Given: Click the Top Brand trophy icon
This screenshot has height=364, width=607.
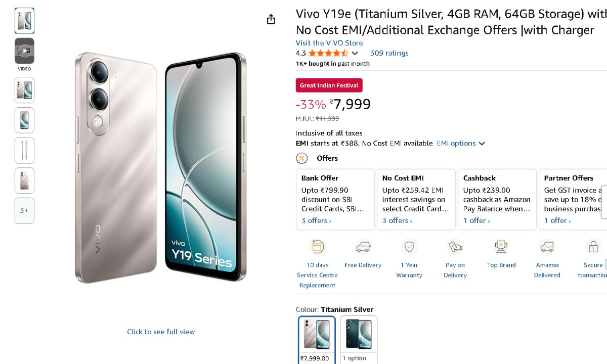Looking at the screenshot, I should [501, 247].
